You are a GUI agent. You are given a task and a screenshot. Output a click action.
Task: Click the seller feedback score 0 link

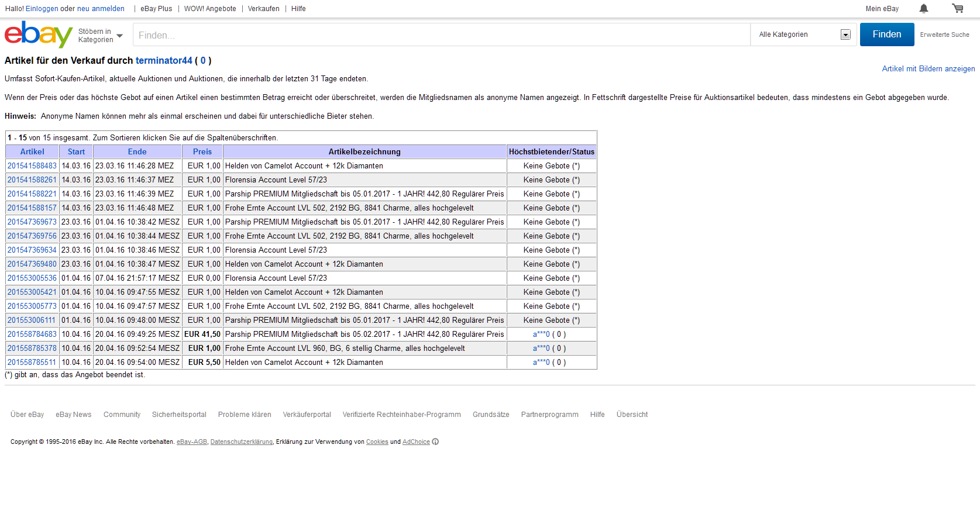tap(203, 61)
